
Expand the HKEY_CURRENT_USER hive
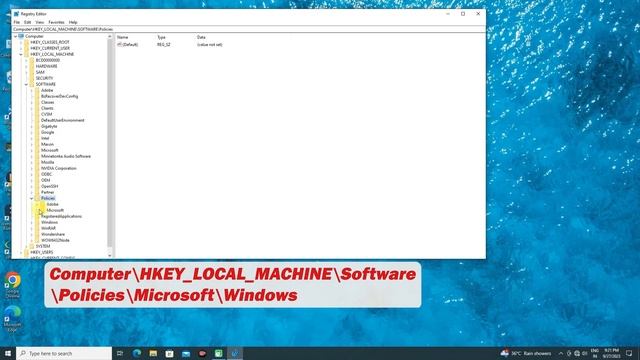click(x=21, y=48)
